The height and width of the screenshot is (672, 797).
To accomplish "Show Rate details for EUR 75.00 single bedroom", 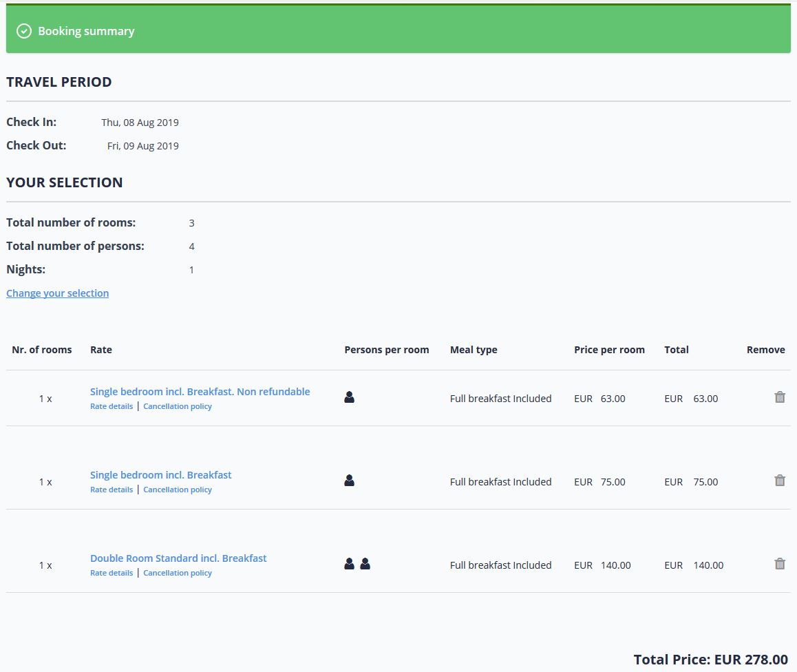I will 111,490.
